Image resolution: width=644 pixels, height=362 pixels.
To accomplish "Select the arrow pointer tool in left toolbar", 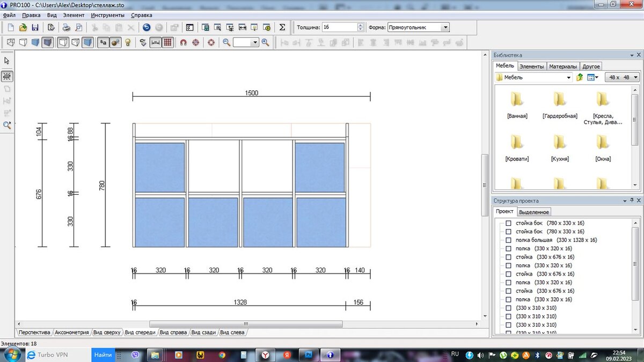I will [7, 61].
